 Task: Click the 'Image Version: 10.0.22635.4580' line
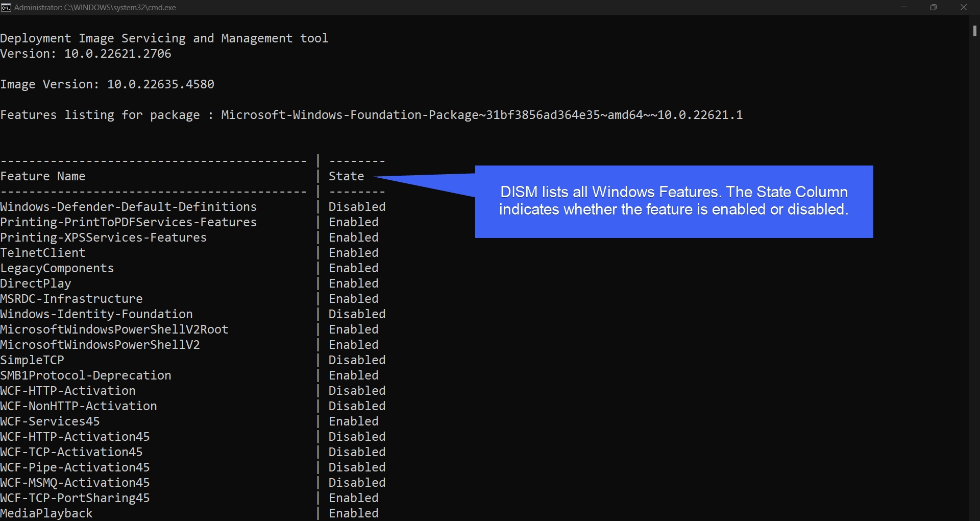[x=107, y=84]
